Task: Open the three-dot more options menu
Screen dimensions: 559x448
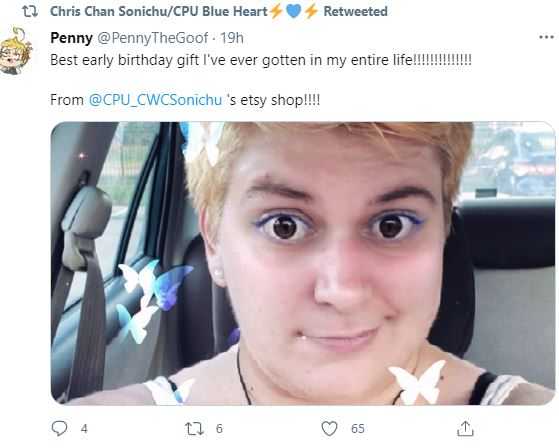Action: [546, 37]
